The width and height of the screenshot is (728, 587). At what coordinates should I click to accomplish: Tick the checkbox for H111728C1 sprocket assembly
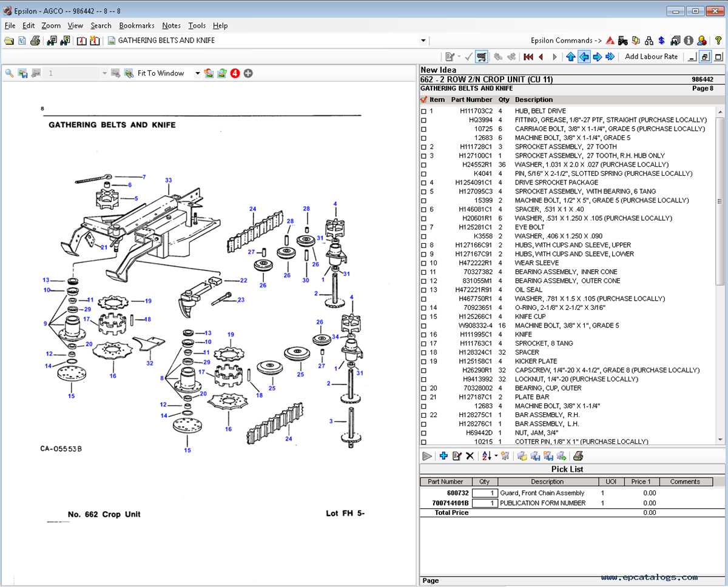[x=424, y=147]
